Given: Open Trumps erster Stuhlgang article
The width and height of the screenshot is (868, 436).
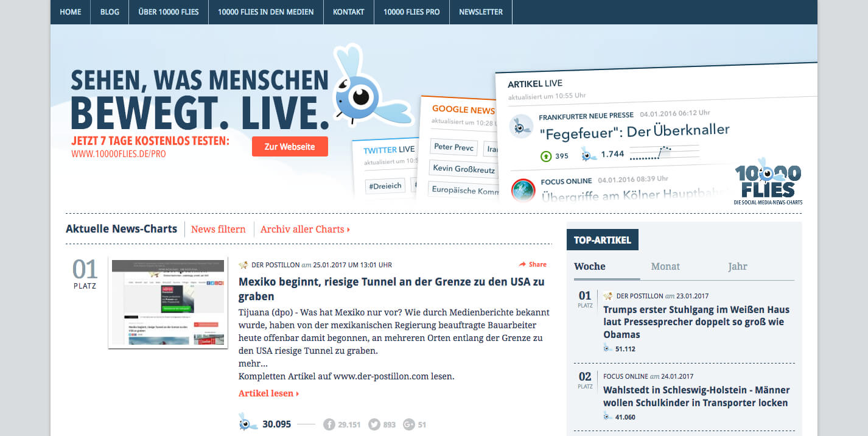Looking at the screenshot, I should coord(696,322).
